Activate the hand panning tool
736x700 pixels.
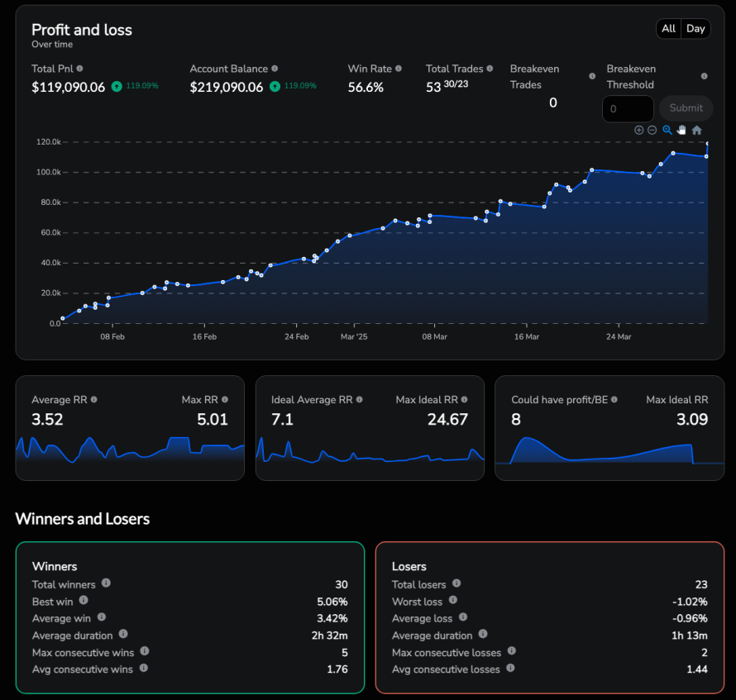pyautogui.click(x=682, y=130)
